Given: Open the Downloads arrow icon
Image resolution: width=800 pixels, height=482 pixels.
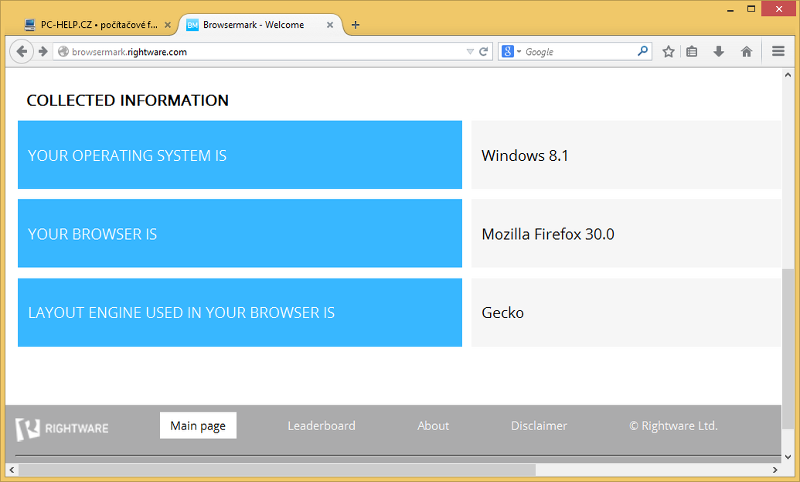Looking at the screenshot, I should (718, 51).
